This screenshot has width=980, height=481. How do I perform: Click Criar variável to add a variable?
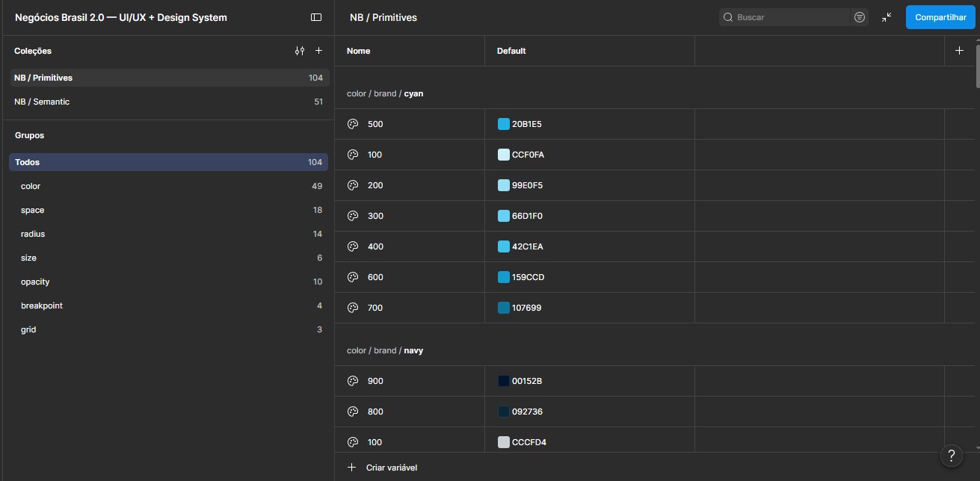click(383, 468)
